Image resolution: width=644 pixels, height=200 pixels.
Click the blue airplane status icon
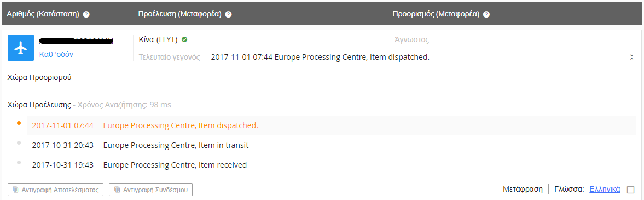[21, 48]
